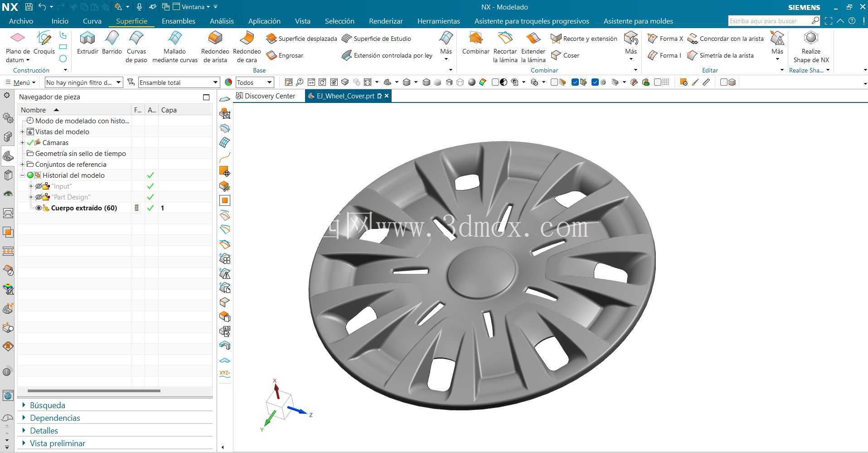Open the selection filter dropdown

pos(84,82)
